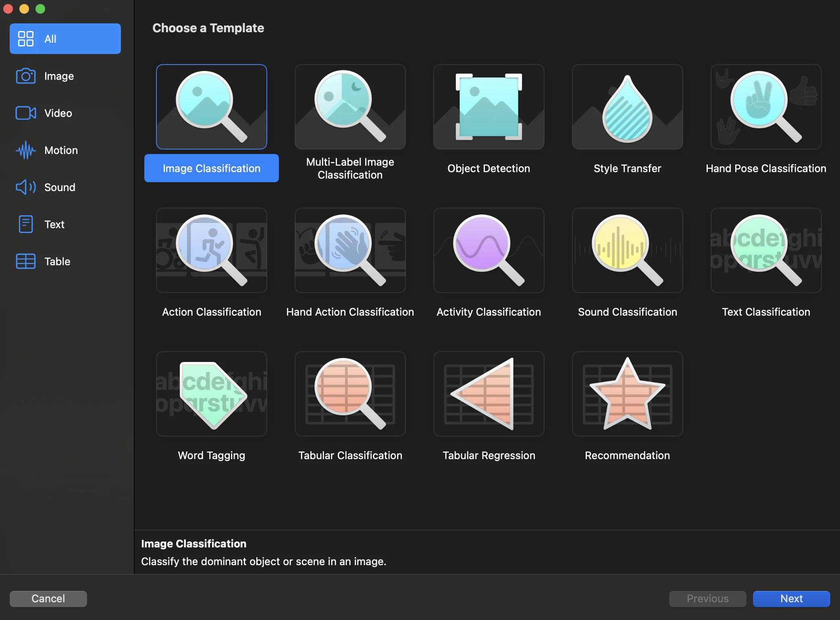Filter templates by Image category
This screenshot has height=620, width=840.
pyautogui.click(x=65, y=76)
